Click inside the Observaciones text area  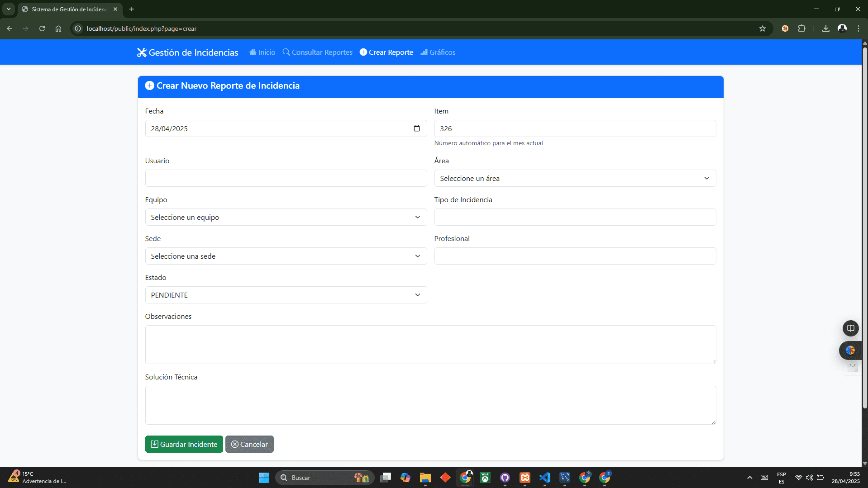(430, 344)
